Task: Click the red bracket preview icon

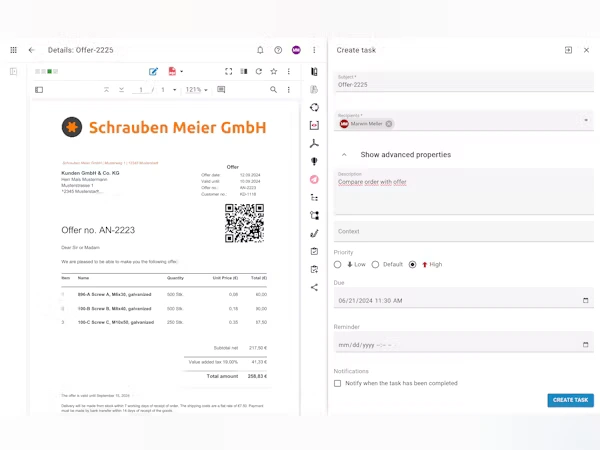Action: coord(314,126)
